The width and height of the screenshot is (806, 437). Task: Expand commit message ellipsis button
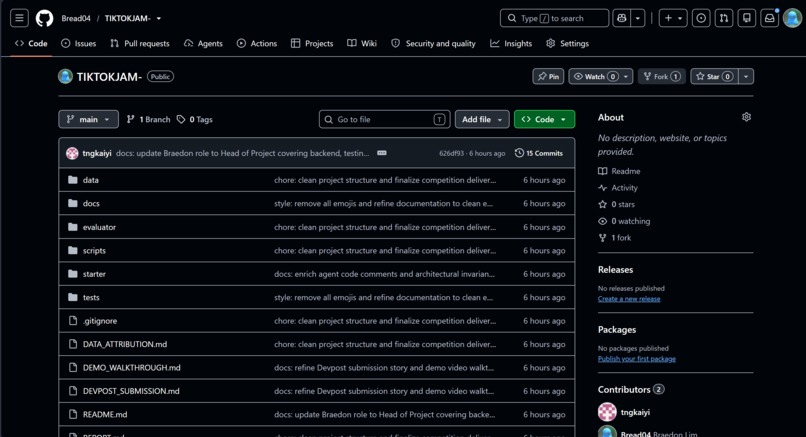point(381,153)
